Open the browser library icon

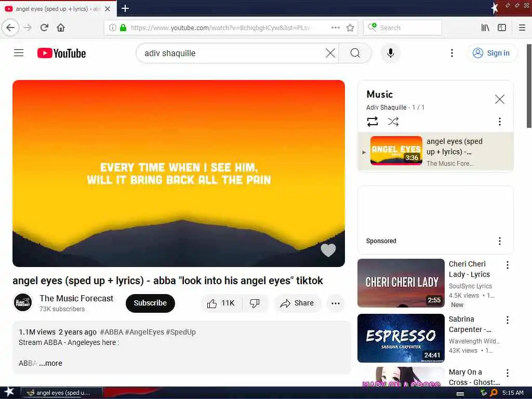(485, 28)
